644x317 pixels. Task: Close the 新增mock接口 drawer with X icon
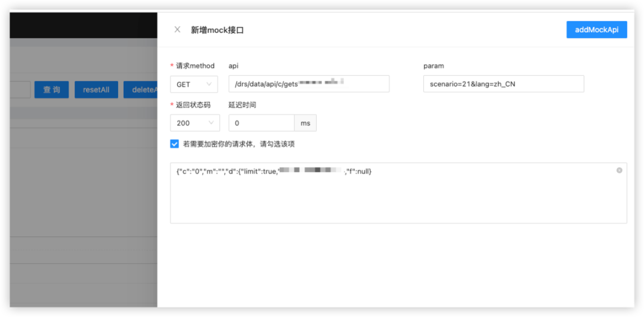point(178,30)
